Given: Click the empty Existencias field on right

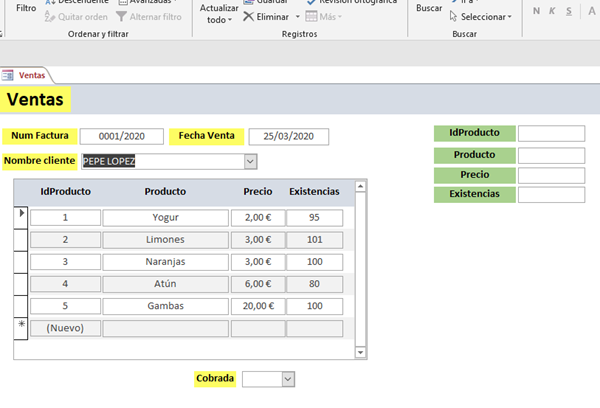Looking at the screenshot, I should pos(551,194).
